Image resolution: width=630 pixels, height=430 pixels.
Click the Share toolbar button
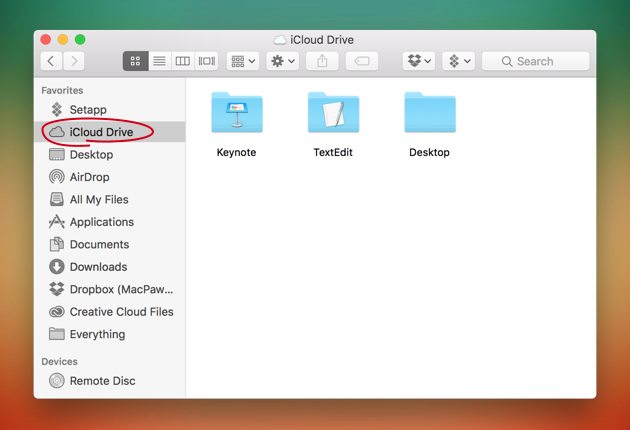click(x=322, y=61)
